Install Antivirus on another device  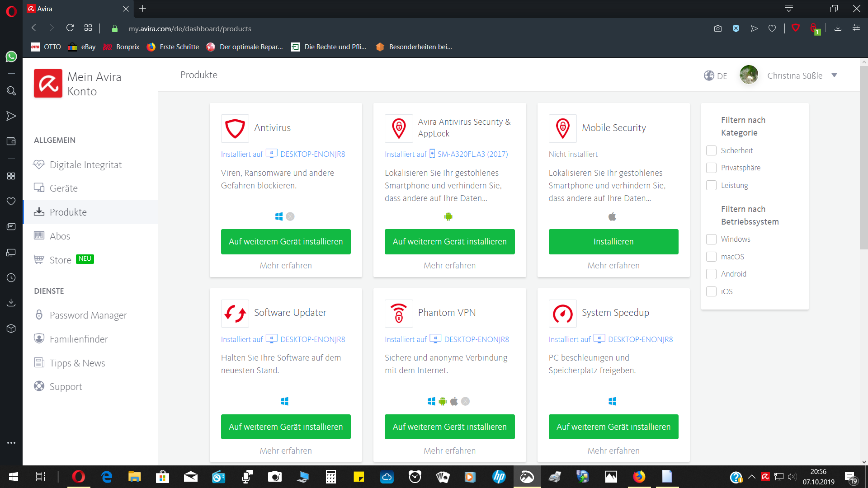(286, 242)
